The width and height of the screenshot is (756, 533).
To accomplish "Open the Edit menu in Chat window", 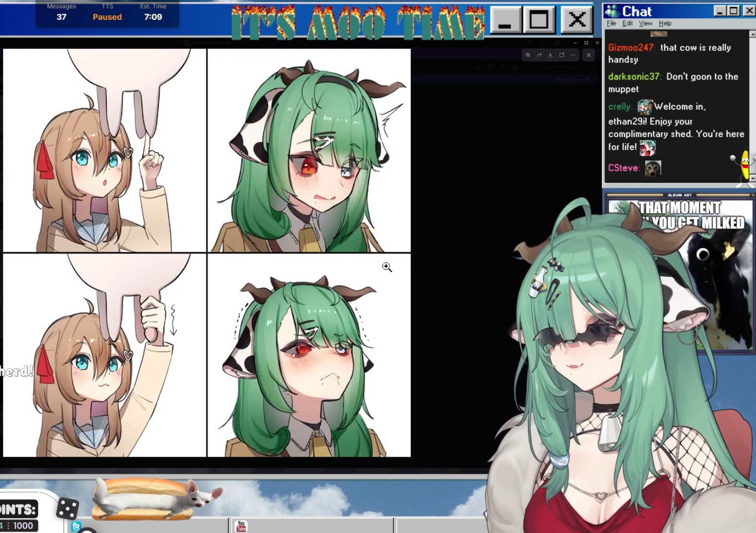I will [627, 23].
